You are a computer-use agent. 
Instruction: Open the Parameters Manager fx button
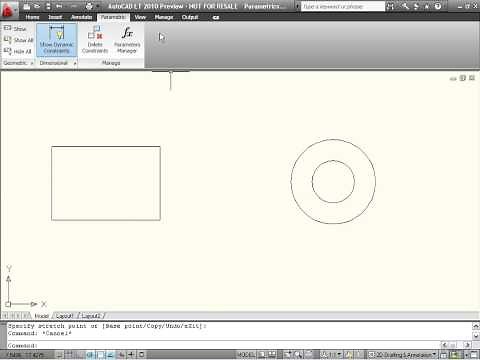coord(127,39)
